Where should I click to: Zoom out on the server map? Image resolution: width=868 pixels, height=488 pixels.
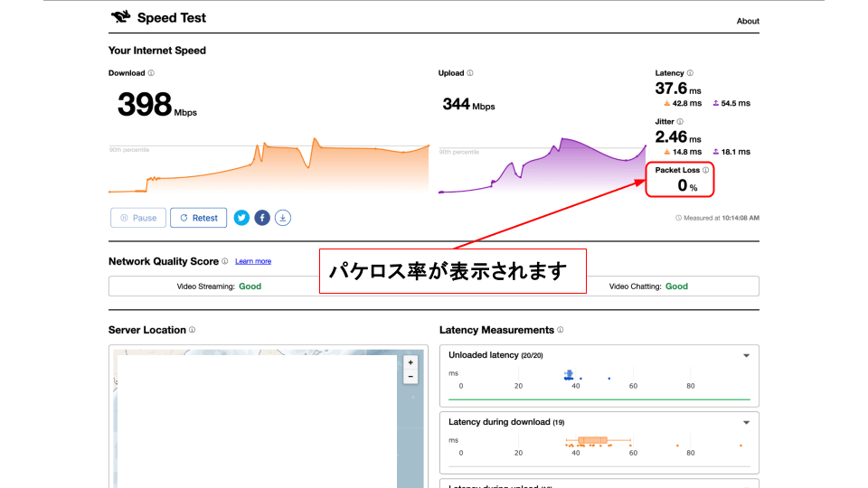pos(410,376)
